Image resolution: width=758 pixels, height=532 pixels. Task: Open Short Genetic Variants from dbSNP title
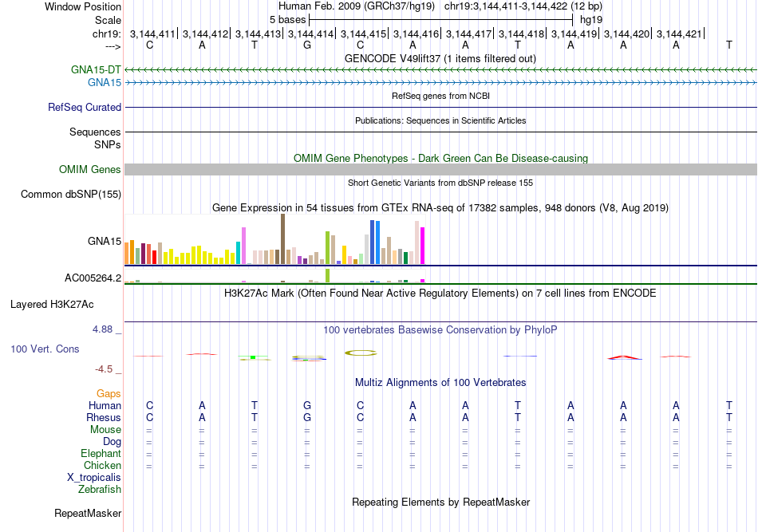(x=440, y=183)
